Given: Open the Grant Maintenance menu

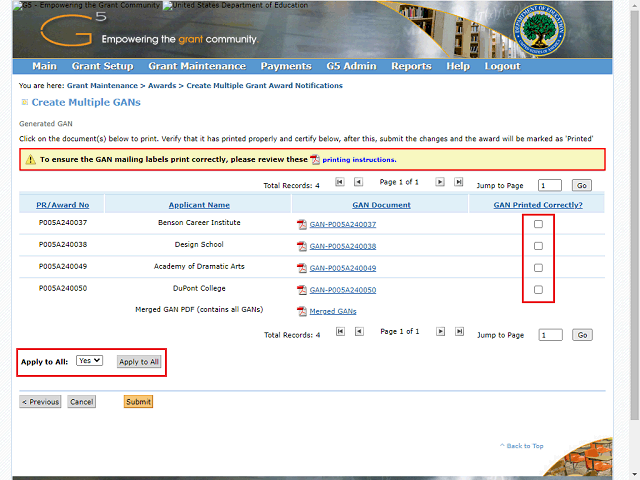Looking at the screenshot, I should [x=197, y=66].
